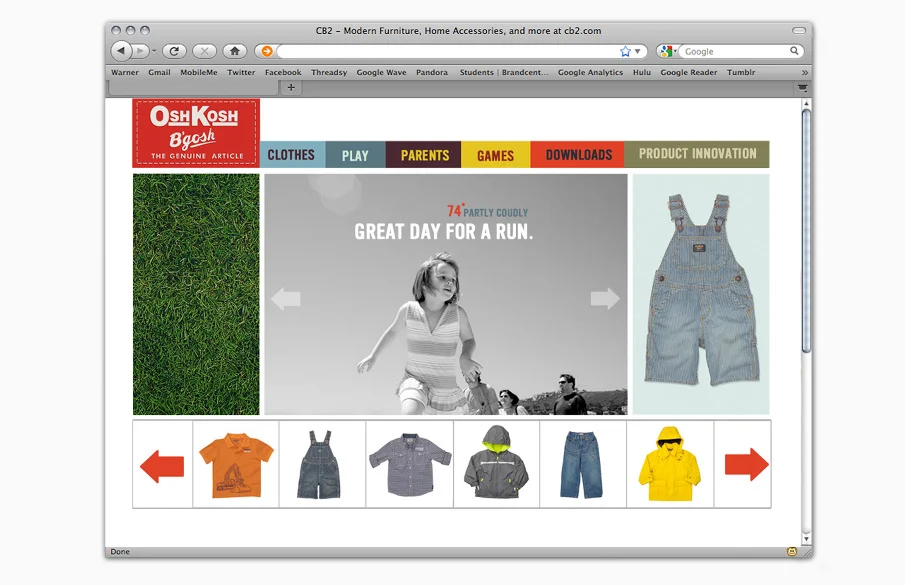Open the list all tabs dropdown

tap(802, 88)
